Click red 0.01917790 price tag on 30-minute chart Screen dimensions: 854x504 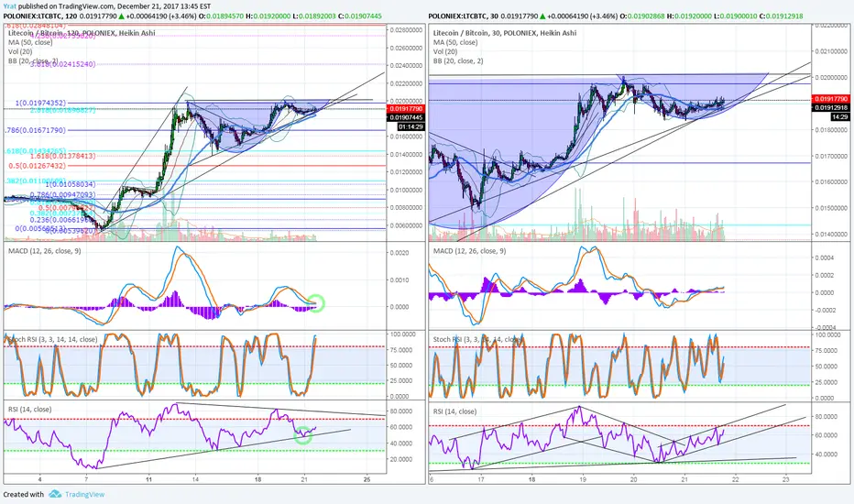(x=830, y=99)
